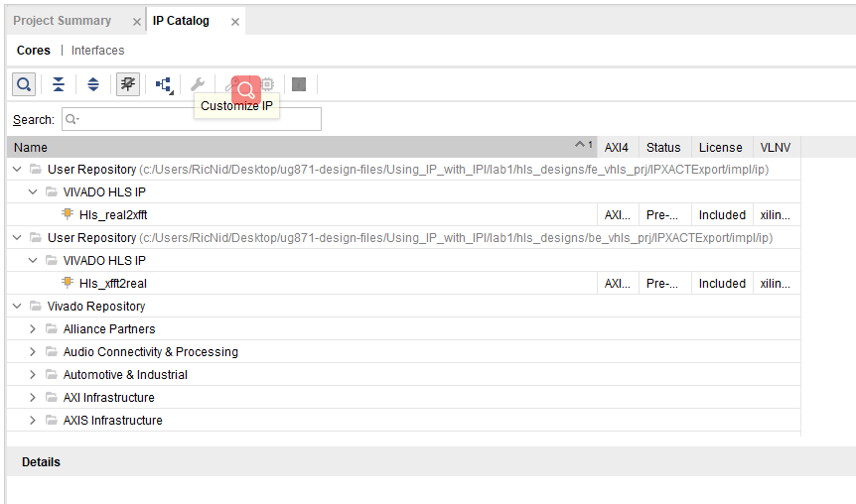Sort by the VLNV column header
856x504 pixels.
point(776,147)
